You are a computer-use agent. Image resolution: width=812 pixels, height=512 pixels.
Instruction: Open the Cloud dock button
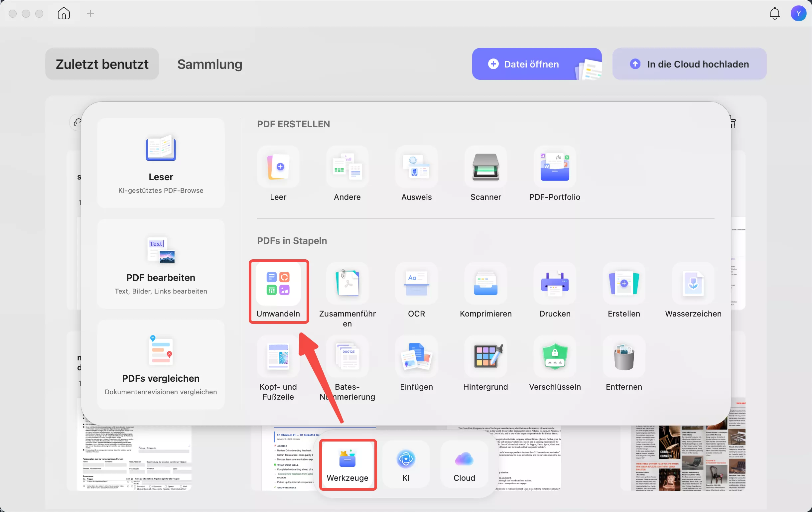464,464
